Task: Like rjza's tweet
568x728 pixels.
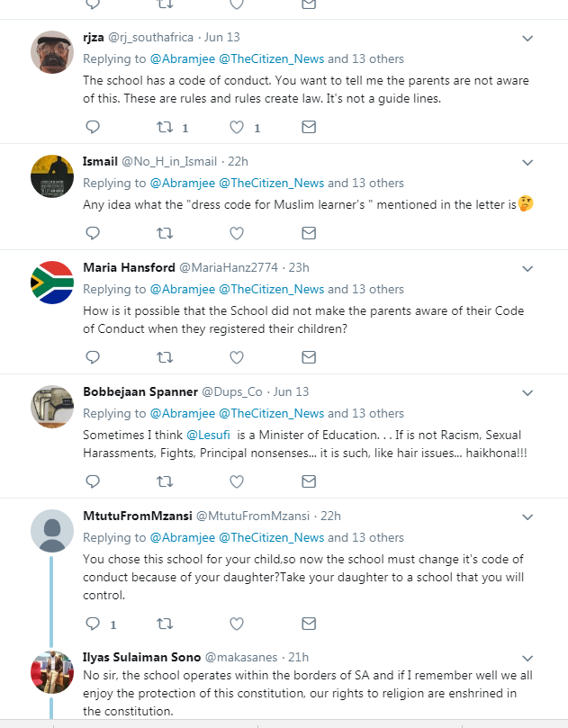Action: point(237,128)
